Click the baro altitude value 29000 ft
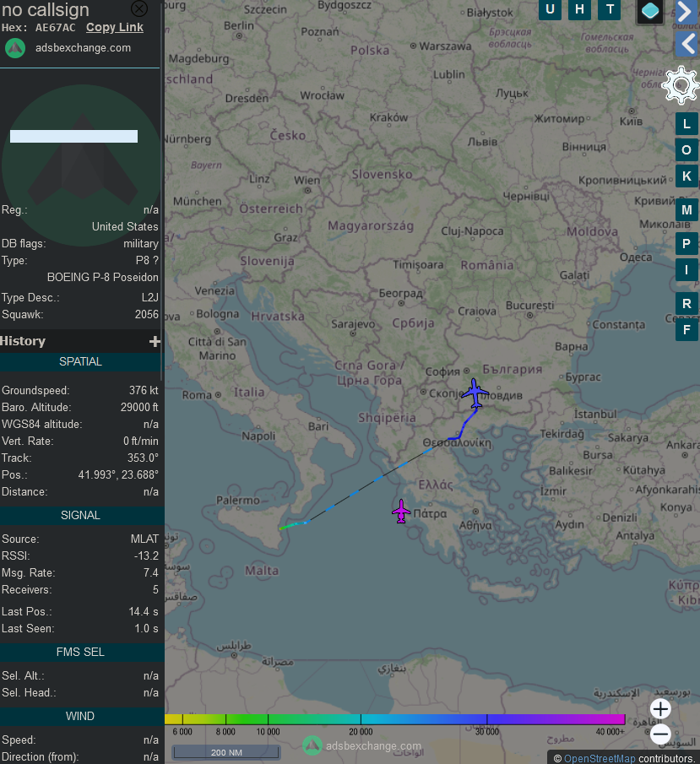Image resolution: width=700 pixels, height=764 pixels. 139,407
